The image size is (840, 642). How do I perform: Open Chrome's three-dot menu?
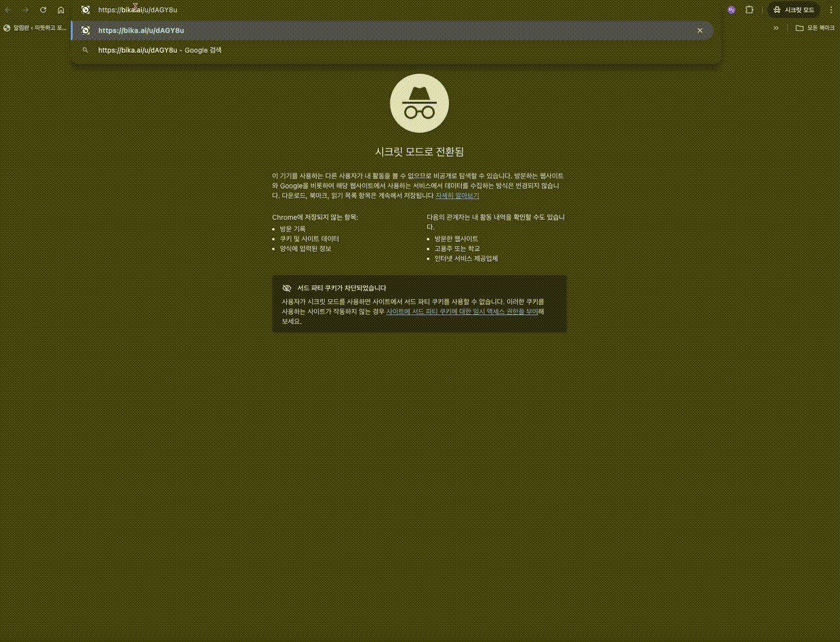point(831,10)
